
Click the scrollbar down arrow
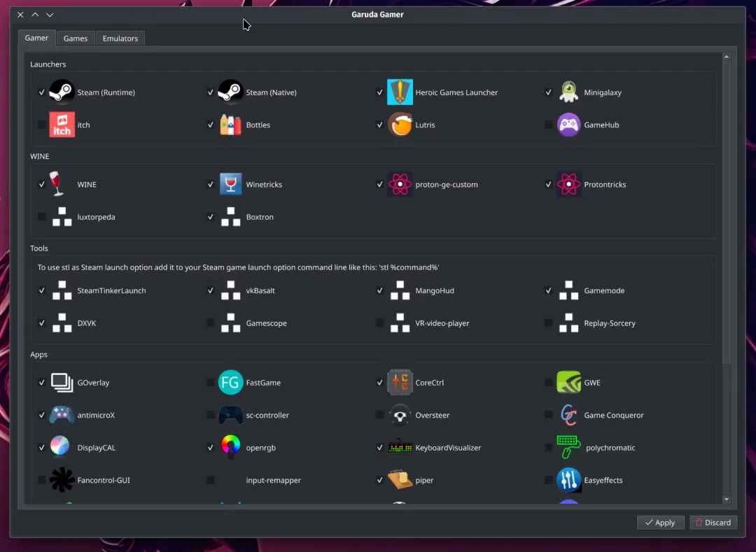coord(727,500)
